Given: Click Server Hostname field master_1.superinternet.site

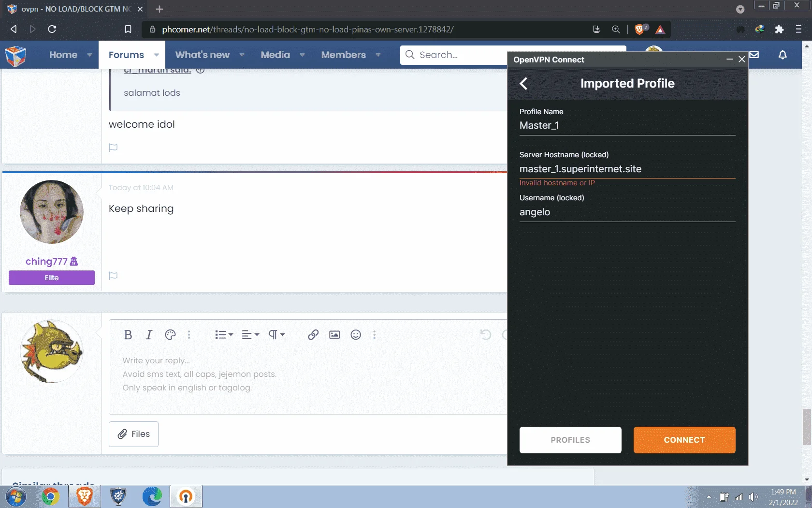Looking at the screenshot, I should [x=627, y=169].
